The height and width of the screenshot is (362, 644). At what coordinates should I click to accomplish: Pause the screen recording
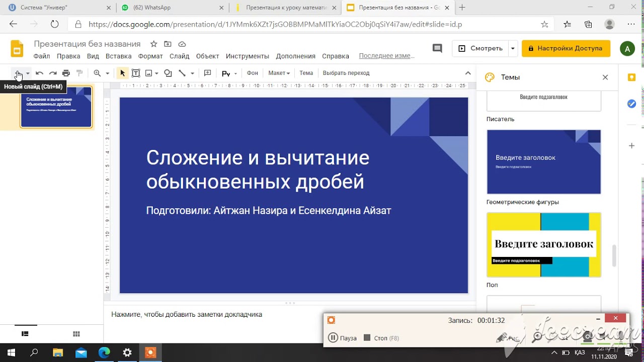(x=342, y=338)
